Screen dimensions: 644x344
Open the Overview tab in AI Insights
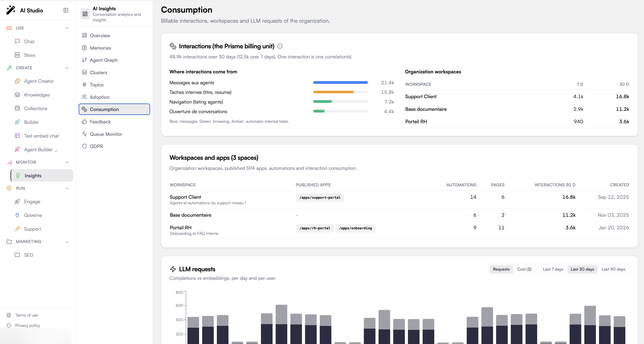pyautogui.click(x=114, y=36)
